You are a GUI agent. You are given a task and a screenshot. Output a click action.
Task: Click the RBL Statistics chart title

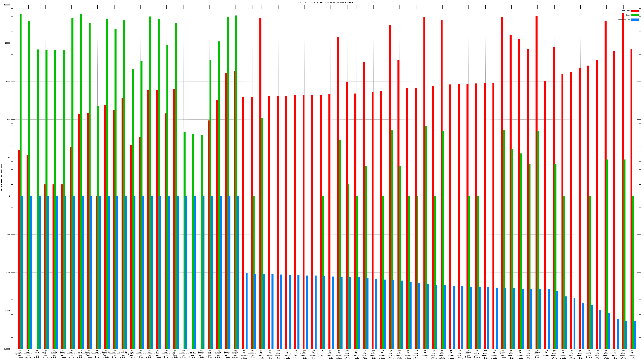[x=325, y=2]
